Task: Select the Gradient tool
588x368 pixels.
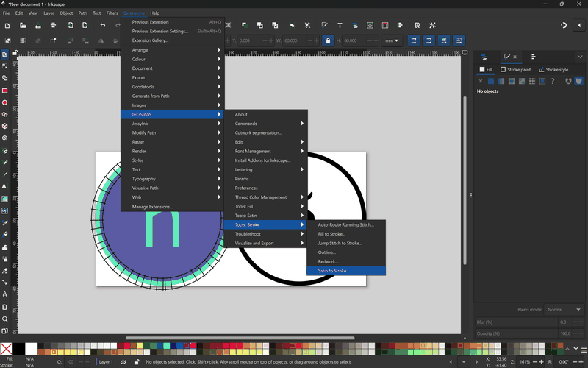Action: pyautogui.click(x=4, y=199)
